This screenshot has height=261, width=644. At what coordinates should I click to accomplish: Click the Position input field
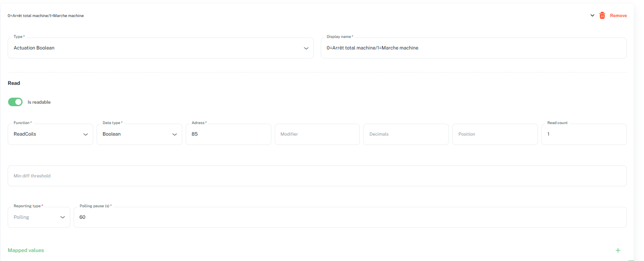[494, 134]
